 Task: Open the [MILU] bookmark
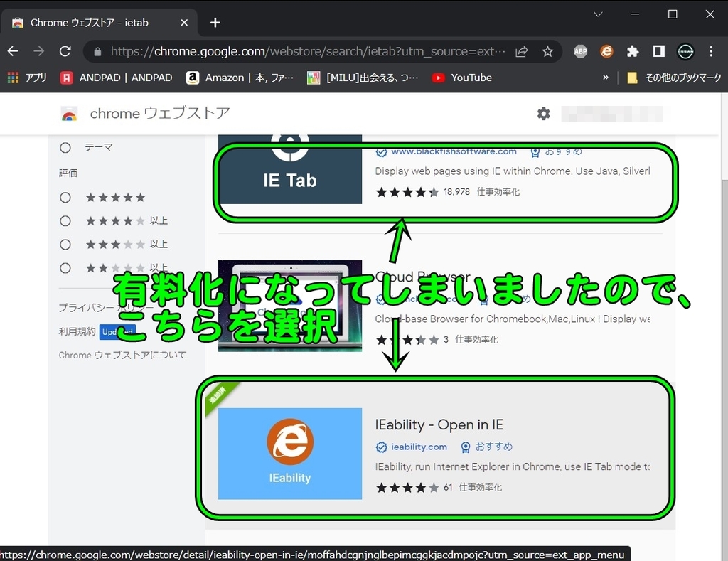click(x=363, y=78)
